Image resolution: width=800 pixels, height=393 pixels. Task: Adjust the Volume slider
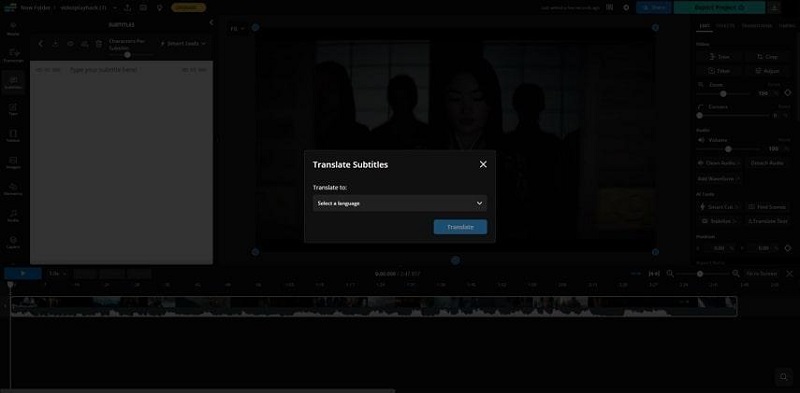[x=728, y=149]
